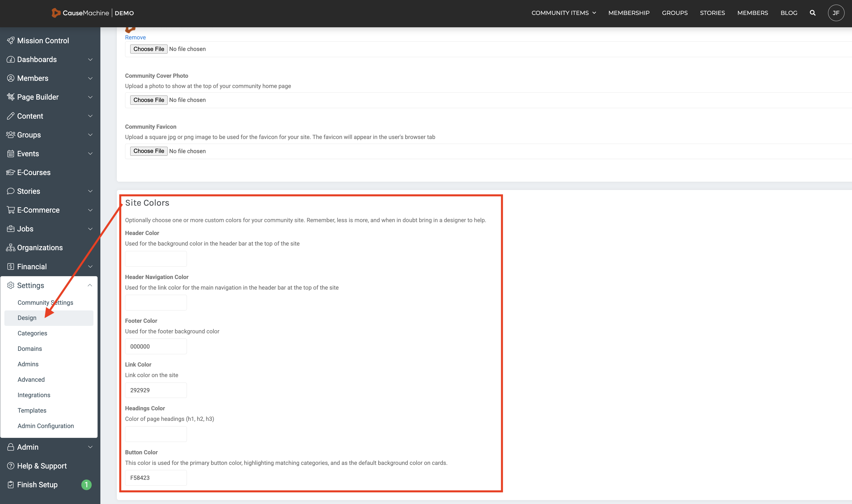Click the Help & Support question icon

point(11,466)
